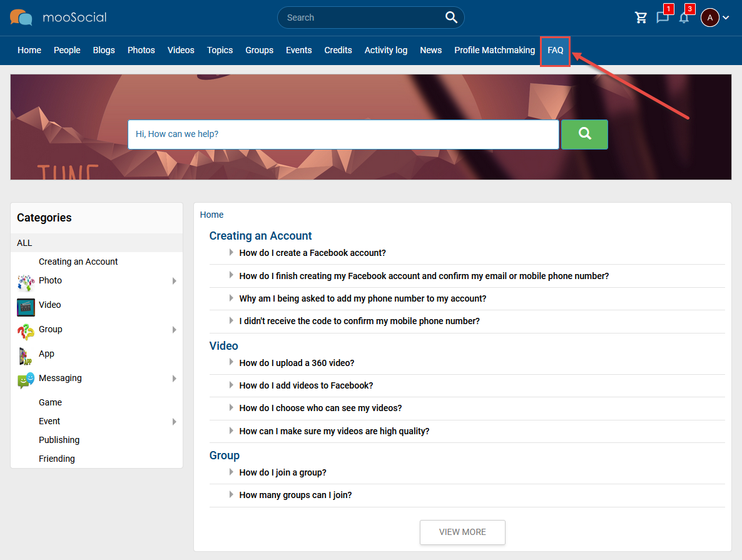The width and height of the screenshot is (742, 560).
Task: Select the Friending category
Action: [57, 459]
